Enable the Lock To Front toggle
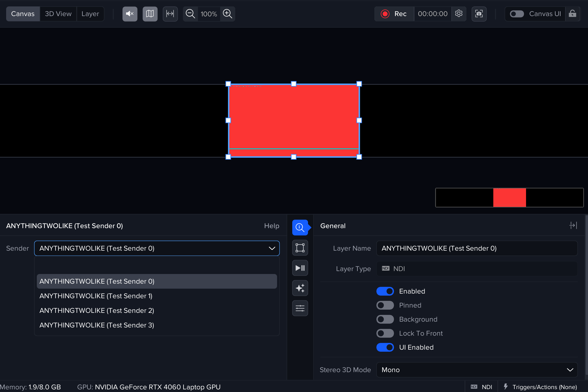The width and height of the screenshot is (588, 392). click(x=385, y=333)
